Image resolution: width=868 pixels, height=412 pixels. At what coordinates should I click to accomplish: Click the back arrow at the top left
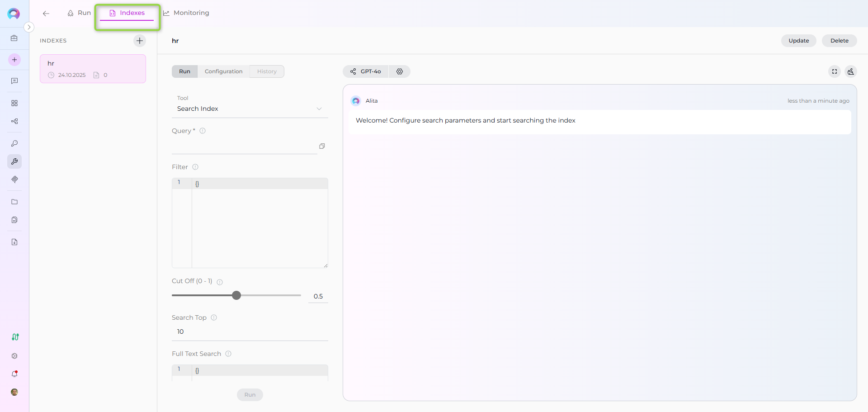[x=46, y=14]
